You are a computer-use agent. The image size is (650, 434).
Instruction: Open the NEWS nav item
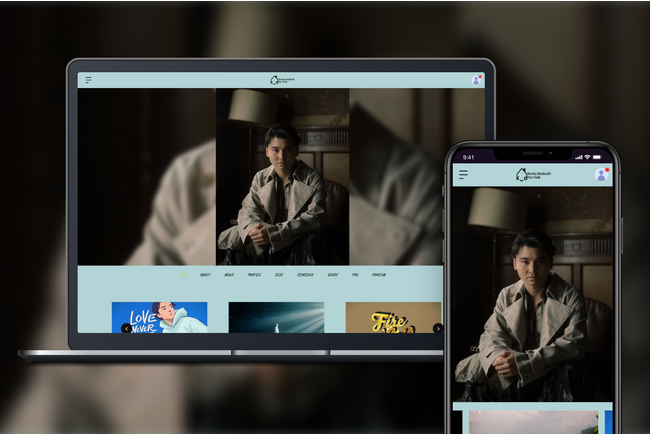(229, 275)
